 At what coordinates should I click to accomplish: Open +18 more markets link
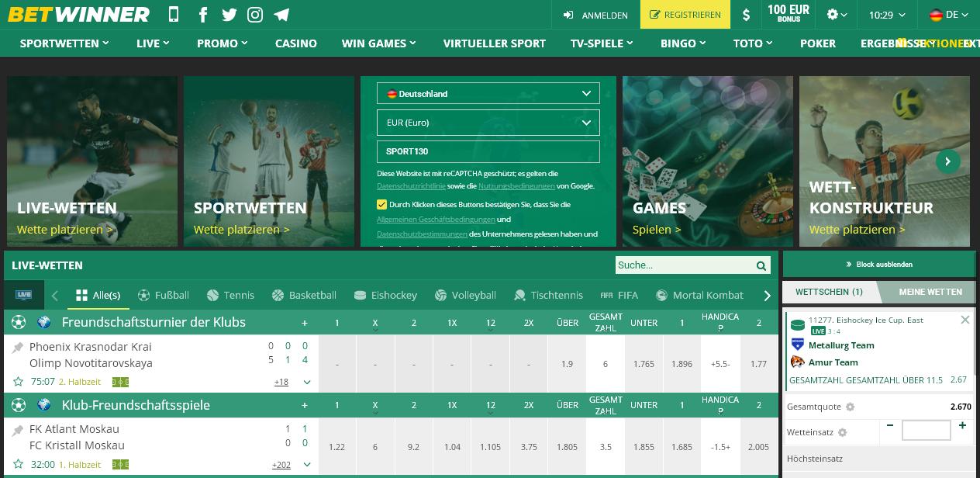pyautogui.click(x=281, y=382)
